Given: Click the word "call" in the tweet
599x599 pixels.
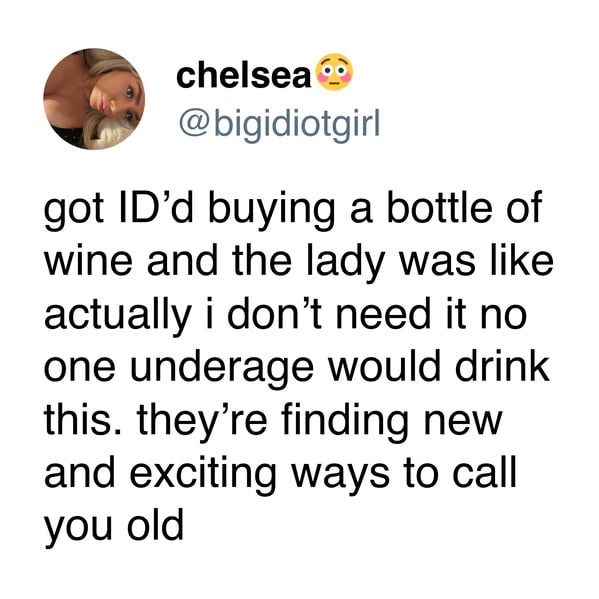Looking at the screenshot, I should pos(485,471).
